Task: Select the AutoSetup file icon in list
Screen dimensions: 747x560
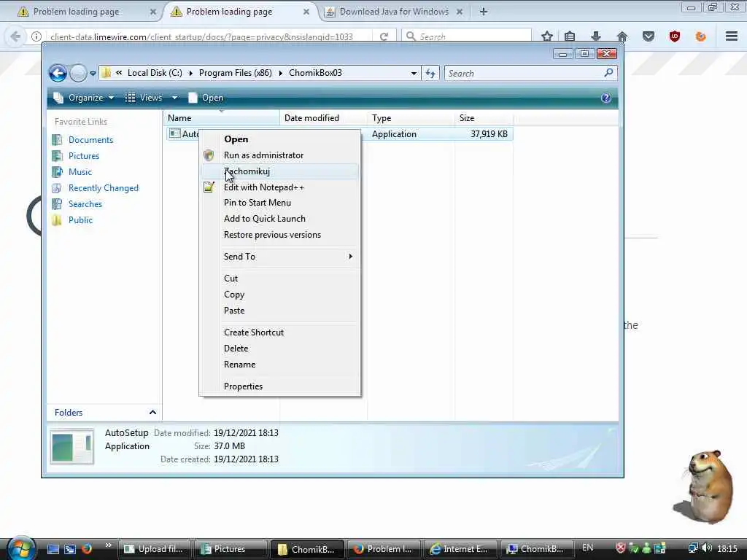Action: point(175,134)
